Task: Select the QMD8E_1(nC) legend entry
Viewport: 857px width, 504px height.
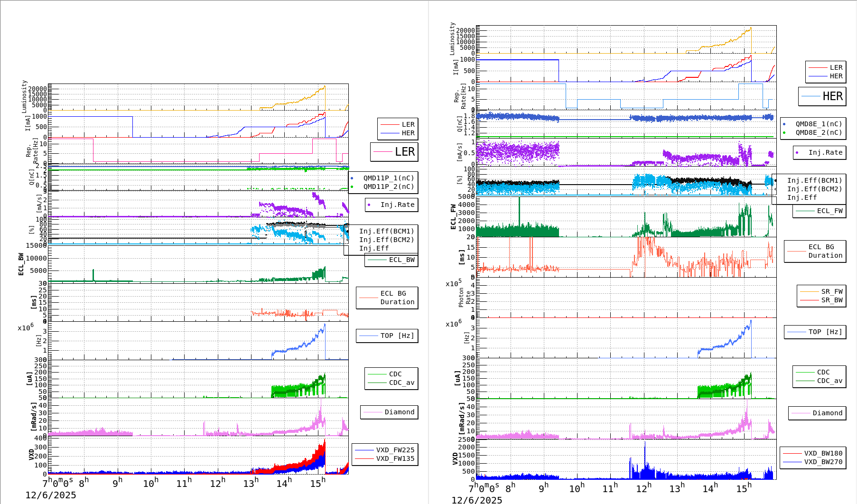Action: coord(819,124)
